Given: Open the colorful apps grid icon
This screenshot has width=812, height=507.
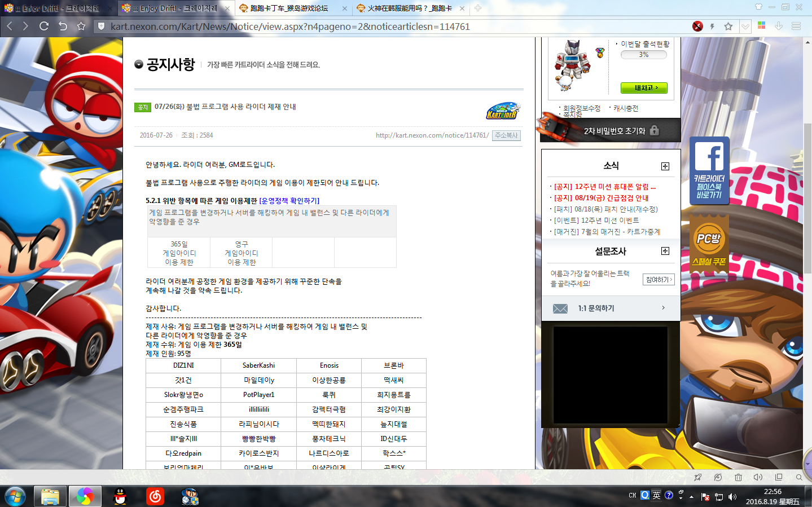Looking at the screenshot, I should tap(762, 26).
